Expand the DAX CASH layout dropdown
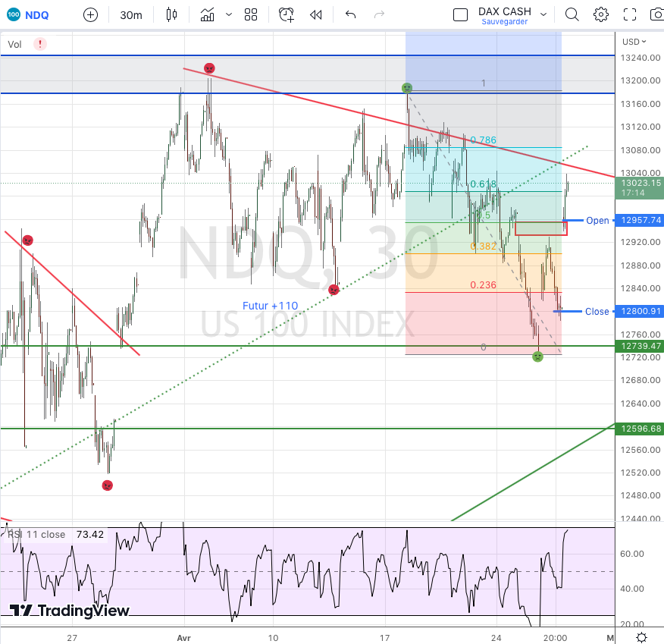664x644 pixels. [x=543, y=14]
